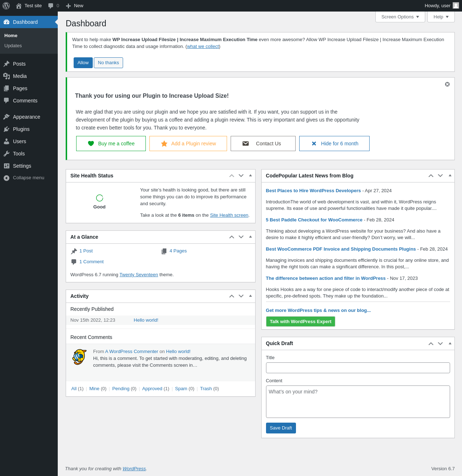Open the user avatar in the admin bar

pyautogui.click(x=456, y=5)
